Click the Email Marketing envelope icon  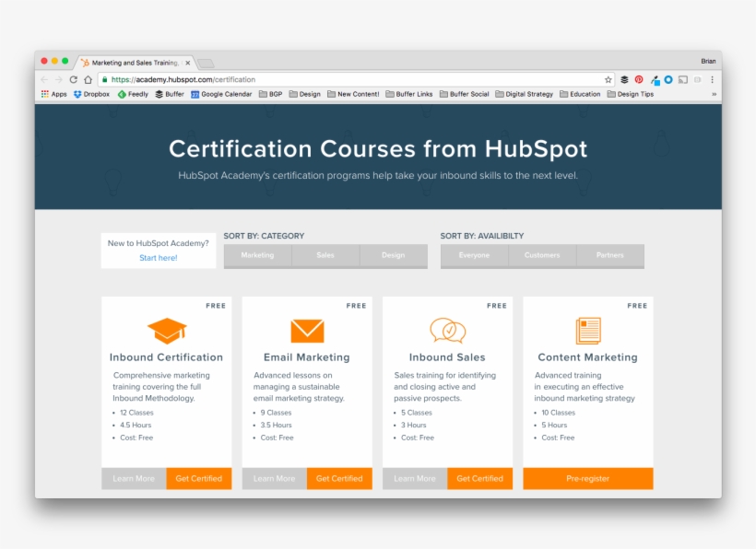[307, 331]
